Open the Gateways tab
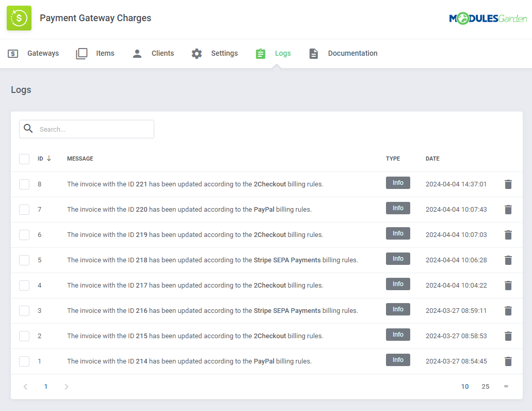The height and width of the screenshot is (411, 532). (43, 53)
